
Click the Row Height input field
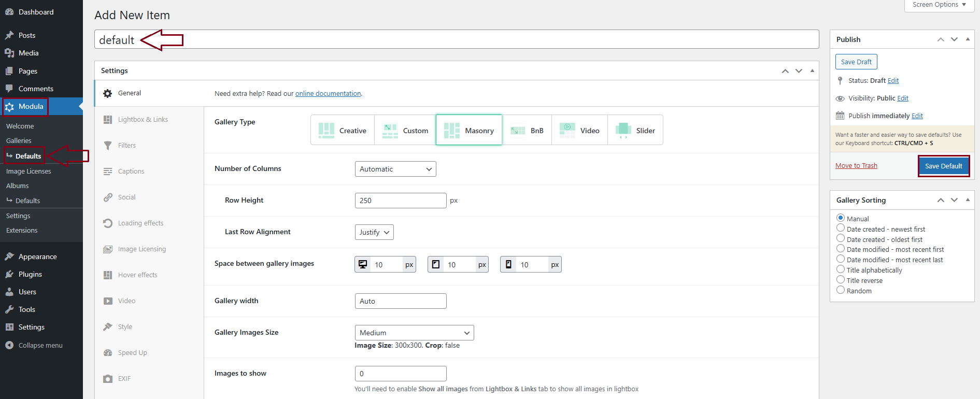pos(400,201)
